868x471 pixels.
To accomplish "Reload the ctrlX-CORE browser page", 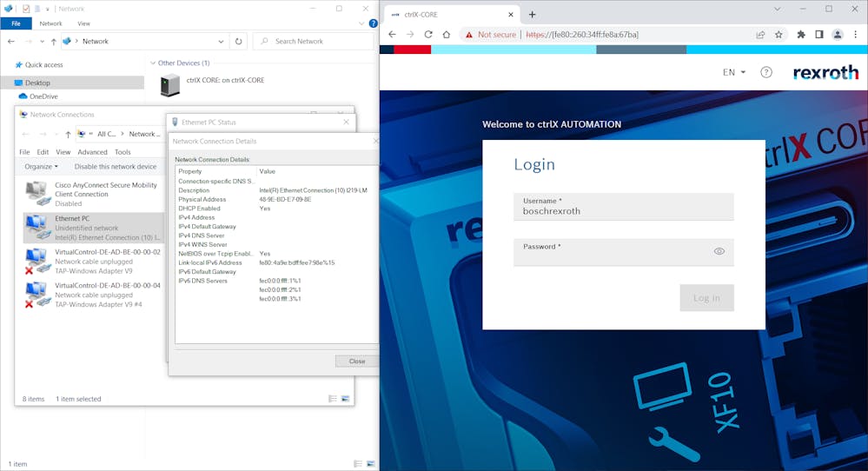I will (428, 35).
